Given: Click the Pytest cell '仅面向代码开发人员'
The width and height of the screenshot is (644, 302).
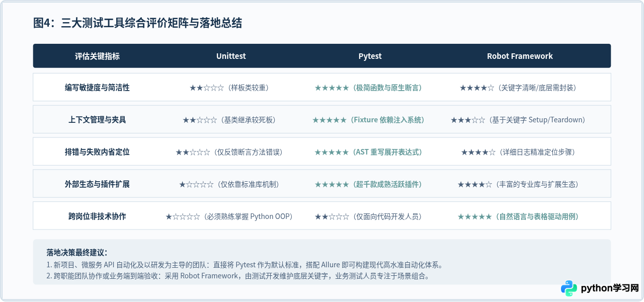Looking at the screenshot, I should click(x=370, y=216).
